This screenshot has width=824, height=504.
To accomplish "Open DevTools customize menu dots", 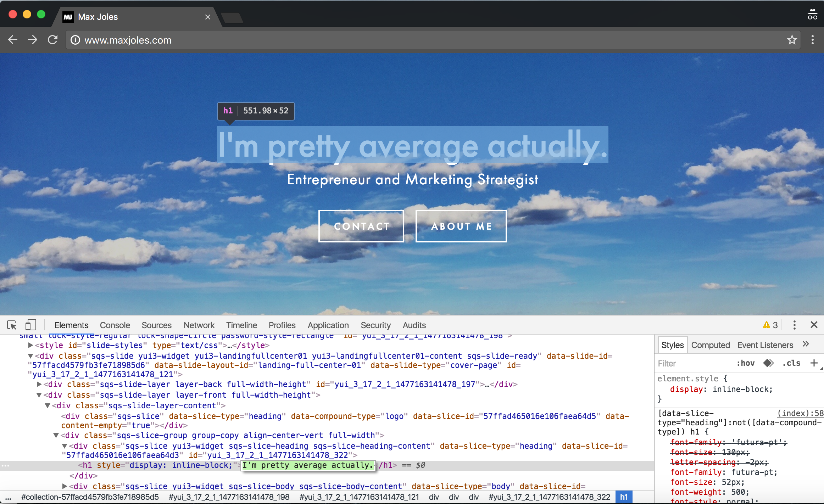I will (794, 325).
